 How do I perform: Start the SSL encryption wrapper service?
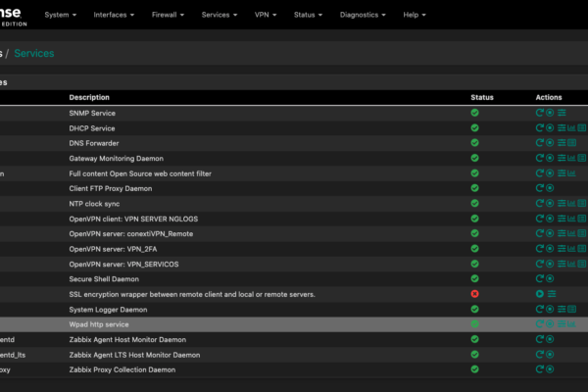[x=539, y=294]
